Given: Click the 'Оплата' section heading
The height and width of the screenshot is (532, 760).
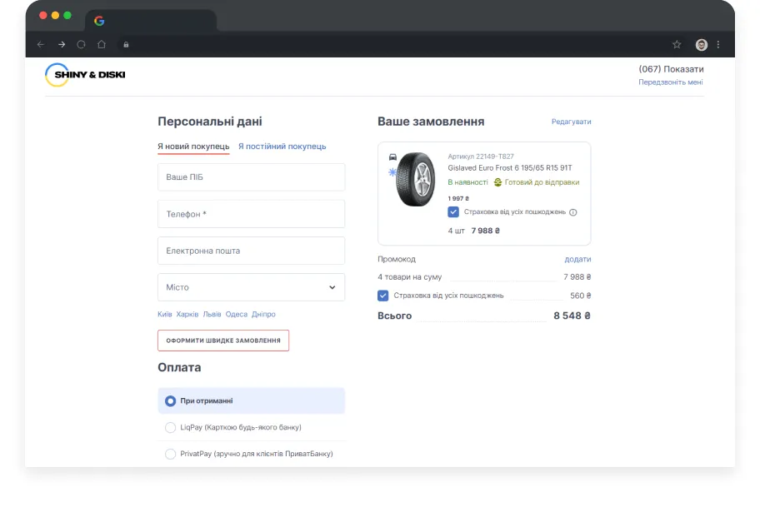Looking at the screenshot, I should [179, 367].
